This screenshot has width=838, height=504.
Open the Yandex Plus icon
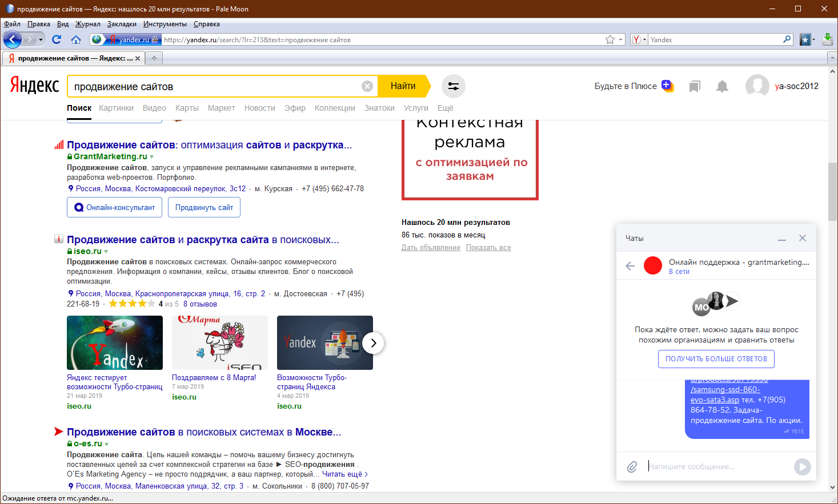coord(667,86)
